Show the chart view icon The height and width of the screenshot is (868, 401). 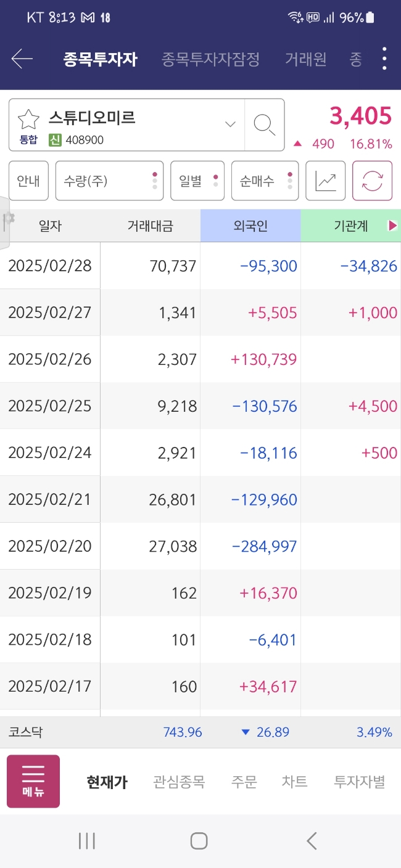pyautogui.click(x=326, y=181)
